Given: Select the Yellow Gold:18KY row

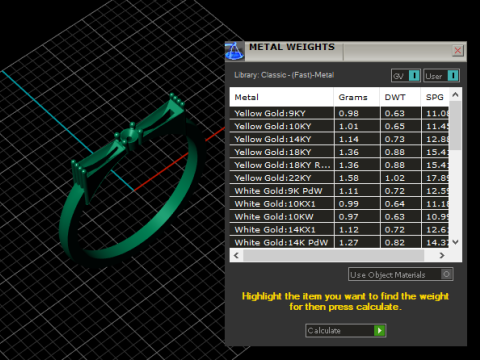Looking at the screenshot, I should pos(339,152).
